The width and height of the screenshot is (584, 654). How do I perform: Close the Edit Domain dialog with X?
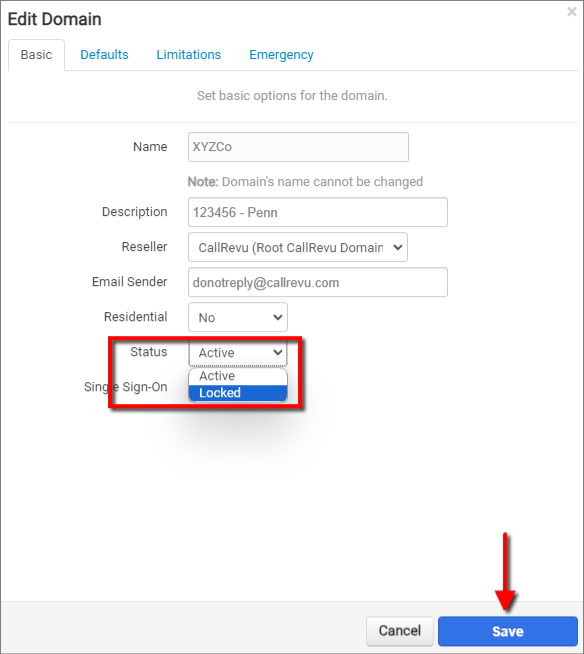pos(571,12)
